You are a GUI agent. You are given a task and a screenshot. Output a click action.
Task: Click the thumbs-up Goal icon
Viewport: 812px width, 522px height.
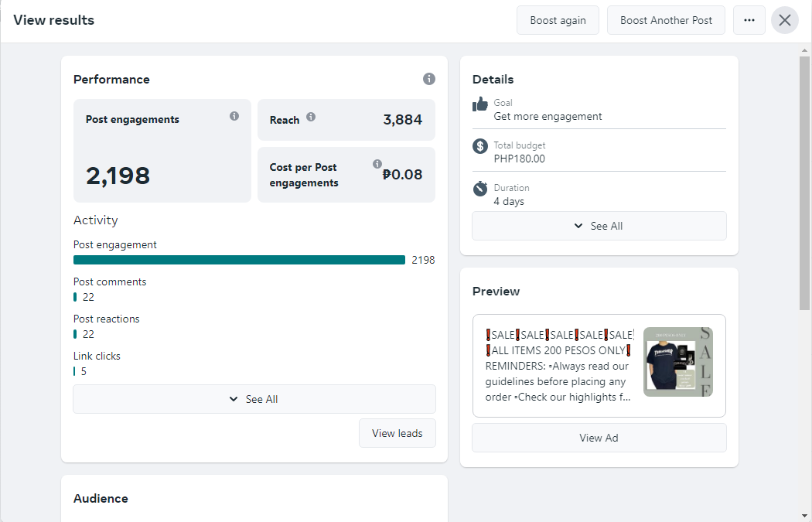tap(480, 104)
